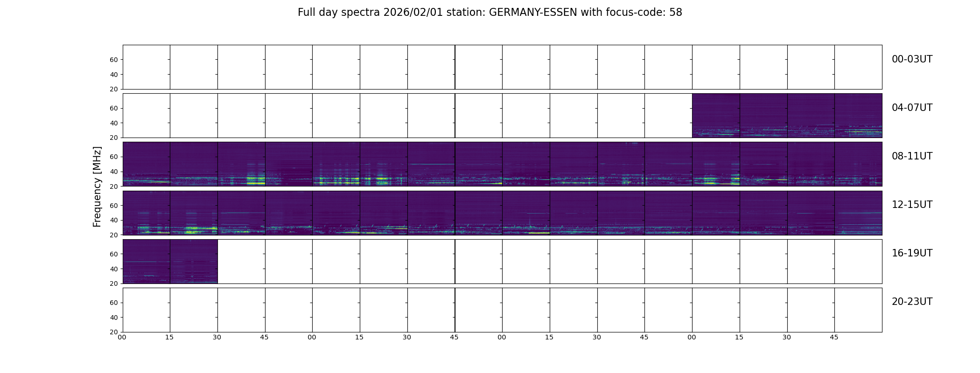Click the 40 tick of the 20-23UT row
Image resolution: width=980 pixels, height=373 pixels.
click(x=113, y=318)
